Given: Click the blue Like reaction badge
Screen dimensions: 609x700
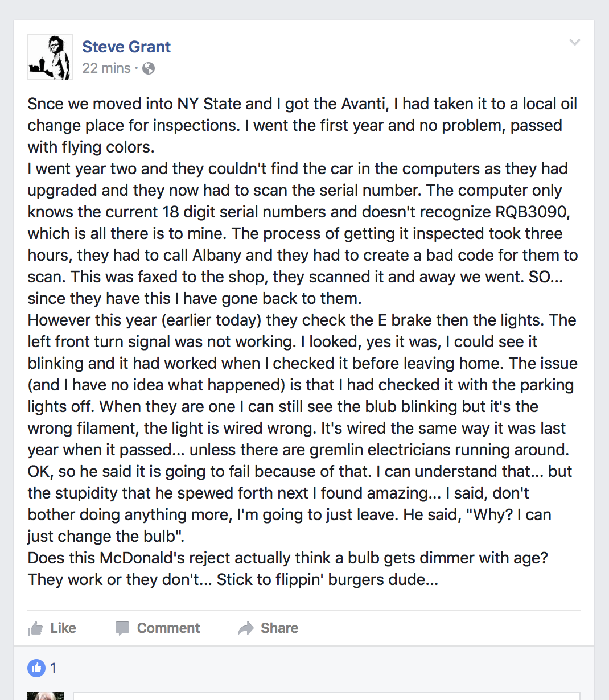Looking at the screenshot, I should point(36,668).
